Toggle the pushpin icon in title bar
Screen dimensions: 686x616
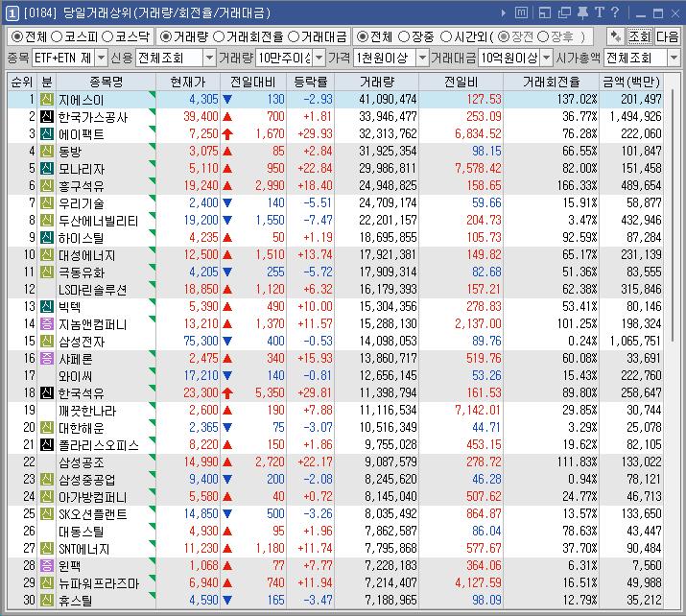click(582, 12)
